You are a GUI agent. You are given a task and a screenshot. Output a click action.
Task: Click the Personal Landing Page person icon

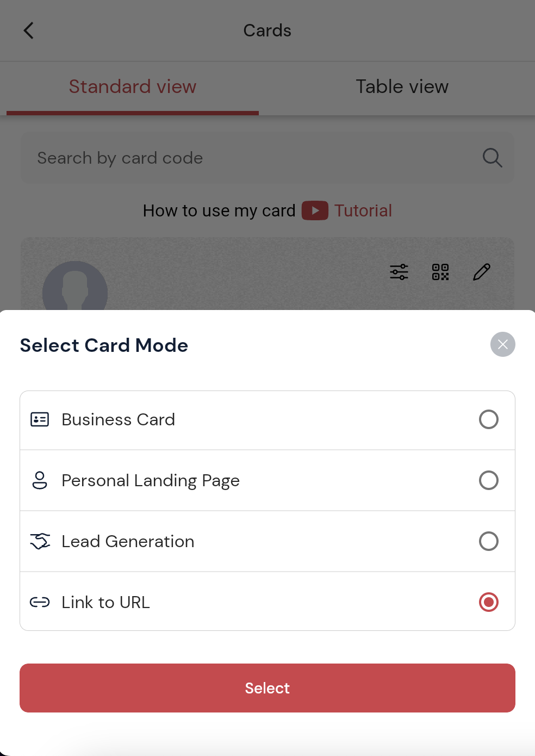click(x=40, y=480)
